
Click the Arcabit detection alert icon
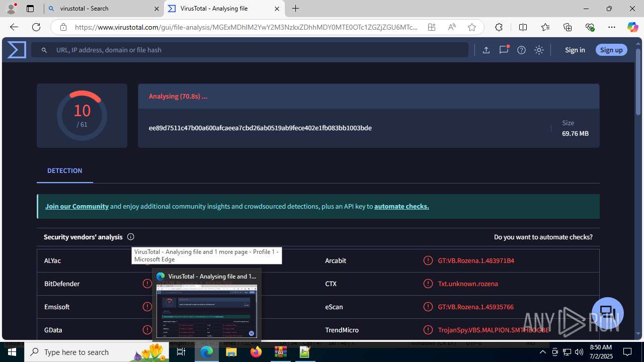click(x=428, y=260)
